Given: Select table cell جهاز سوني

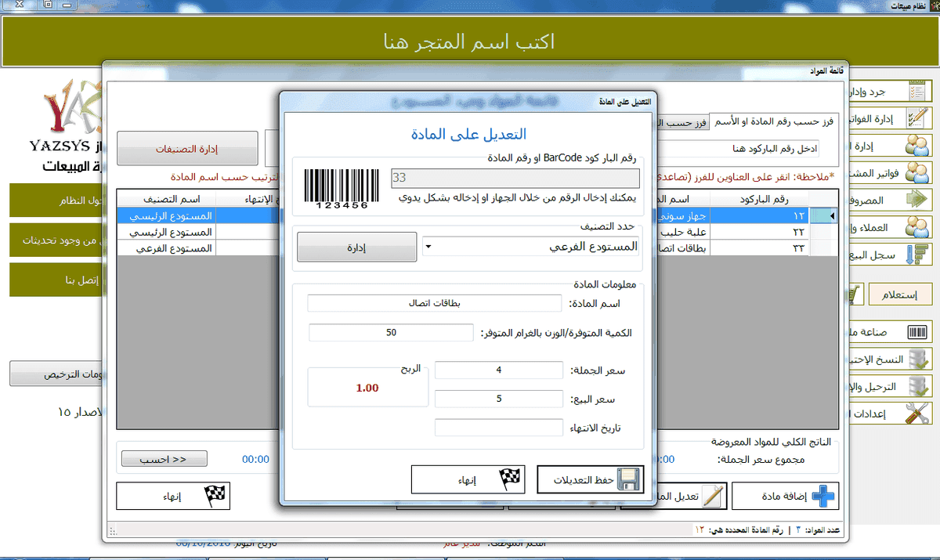Looking at the screenshot, I should 684,215.
